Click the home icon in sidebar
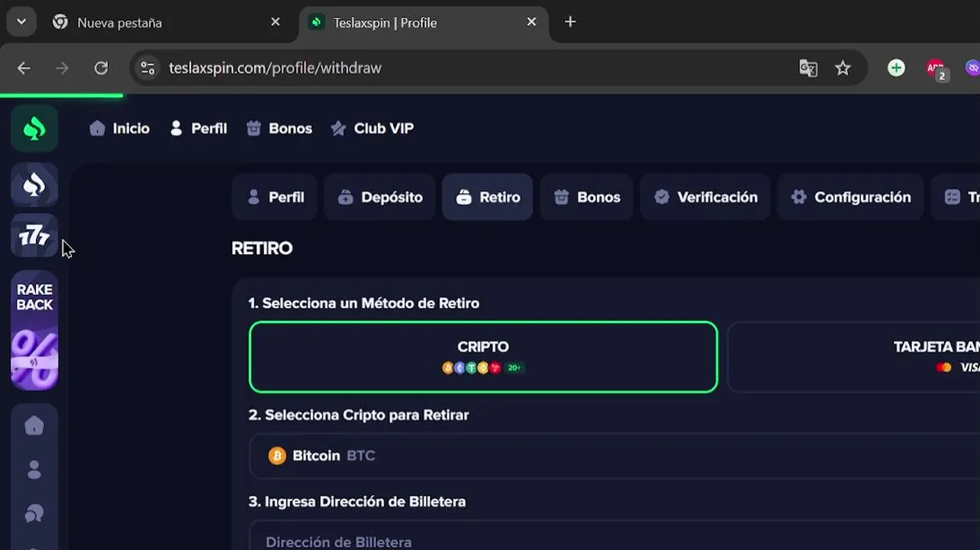The image size is (980, 550). [34, 425]
